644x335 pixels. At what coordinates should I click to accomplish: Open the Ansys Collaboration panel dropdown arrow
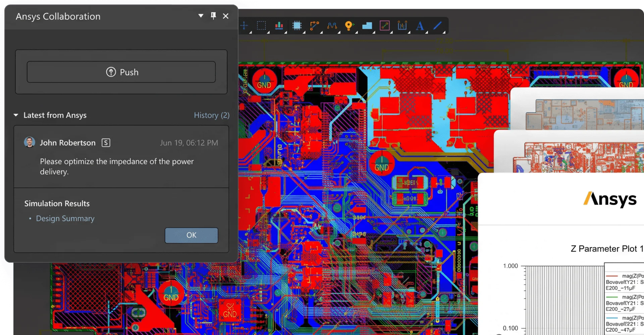201,16
